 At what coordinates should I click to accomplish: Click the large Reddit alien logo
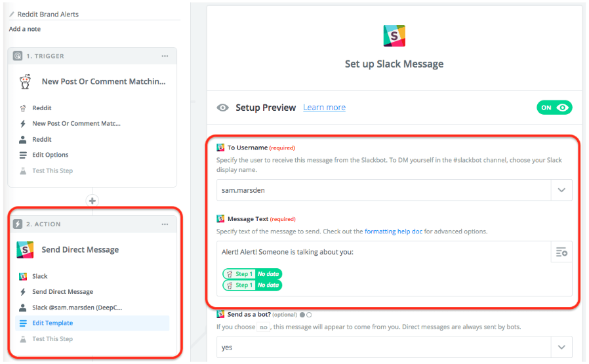click(x=25, y=81)
